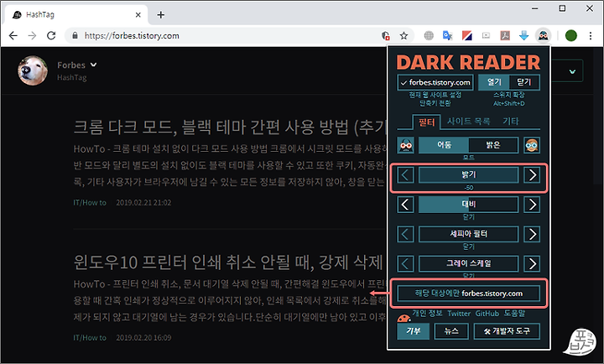
Task: Increase 밝기 with right arrow
Action: pyautogui.click(x=532, y=175)
